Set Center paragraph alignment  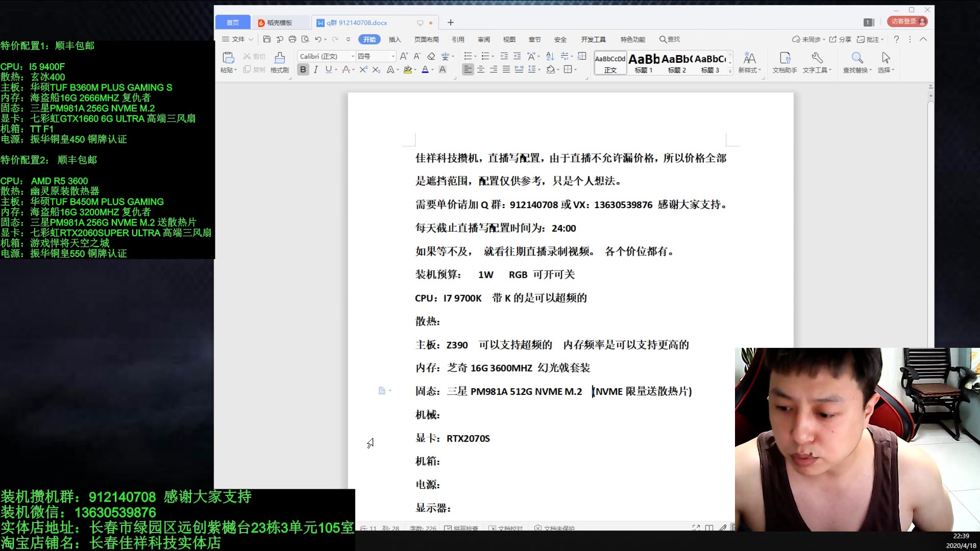(x=480, y=69)
